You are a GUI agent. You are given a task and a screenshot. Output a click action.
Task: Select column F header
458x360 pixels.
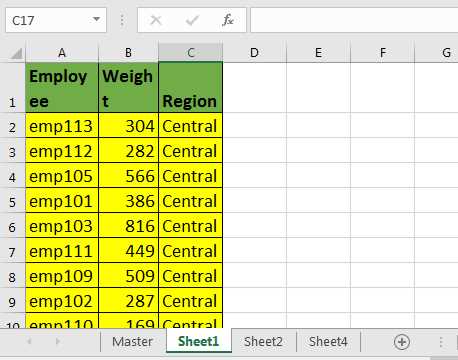pyautogui.click(x=382, y=53)
